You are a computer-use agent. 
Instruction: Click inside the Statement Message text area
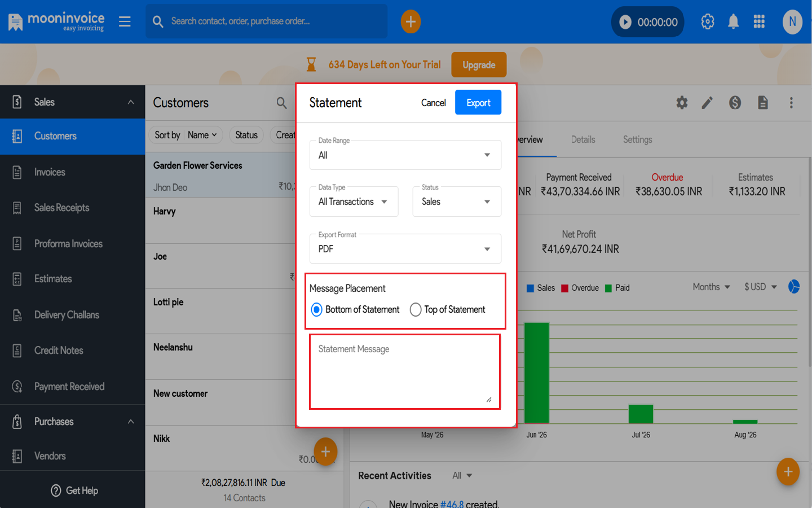pos(405,371)
